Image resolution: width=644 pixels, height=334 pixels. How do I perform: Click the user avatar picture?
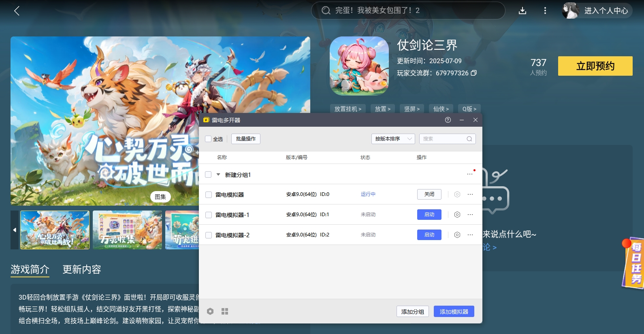pyautogui.click(x=571, y=11)
